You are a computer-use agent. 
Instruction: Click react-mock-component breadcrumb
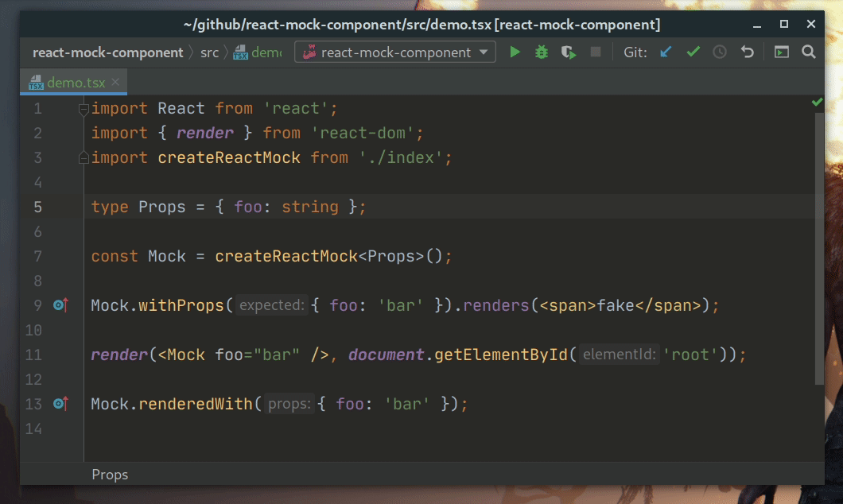tap(107, 52)
